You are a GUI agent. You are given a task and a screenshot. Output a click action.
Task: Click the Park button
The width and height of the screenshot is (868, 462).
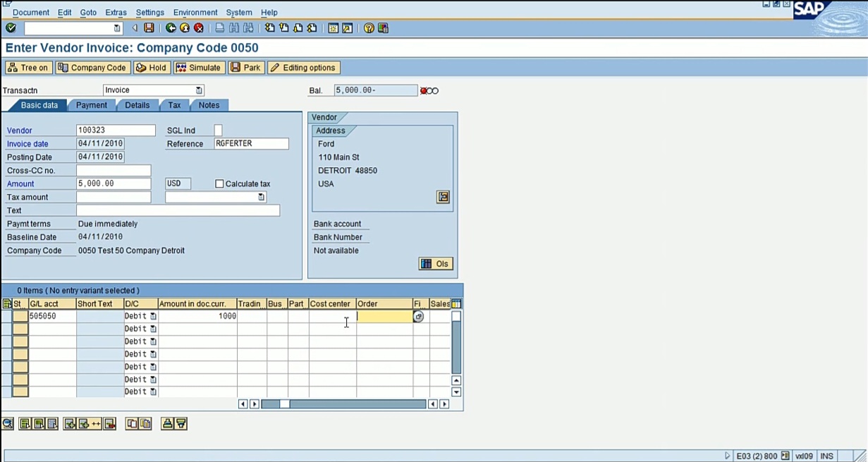point(245,68)
